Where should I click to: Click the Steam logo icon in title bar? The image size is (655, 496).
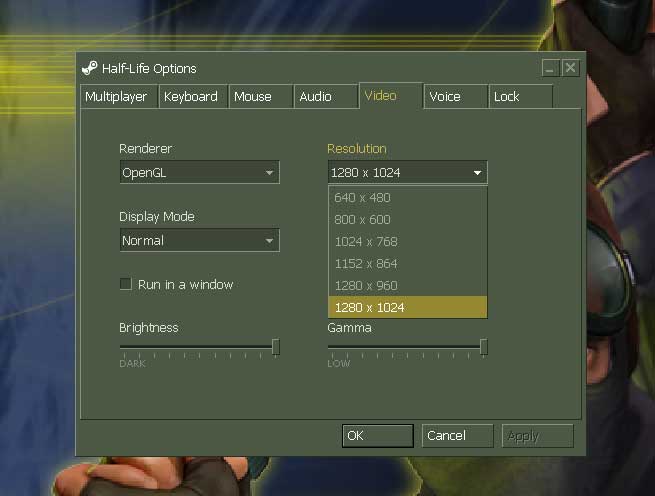tap(90, 68)
